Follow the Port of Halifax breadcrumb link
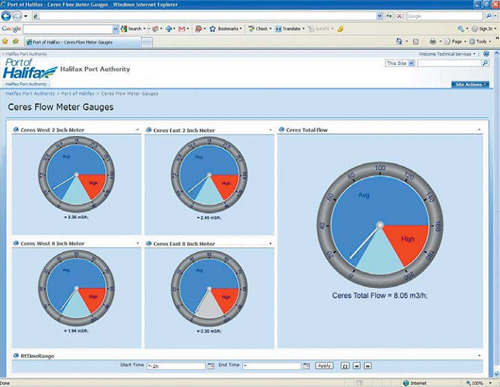 click(78, 94)
